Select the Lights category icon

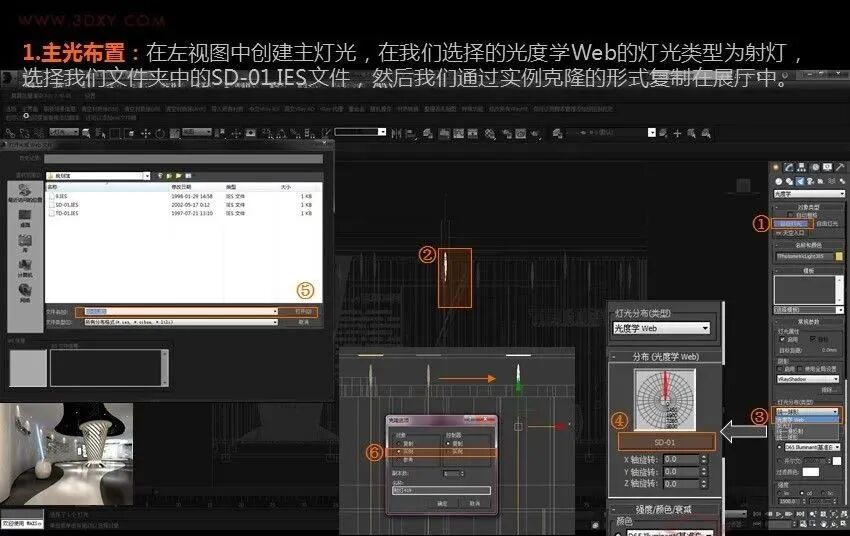pos(800,181)
